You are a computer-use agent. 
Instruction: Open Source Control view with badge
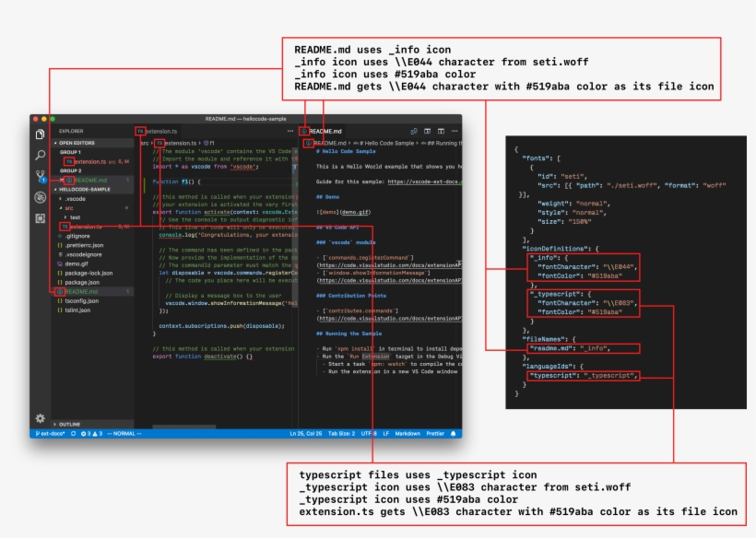pos(41,176)
